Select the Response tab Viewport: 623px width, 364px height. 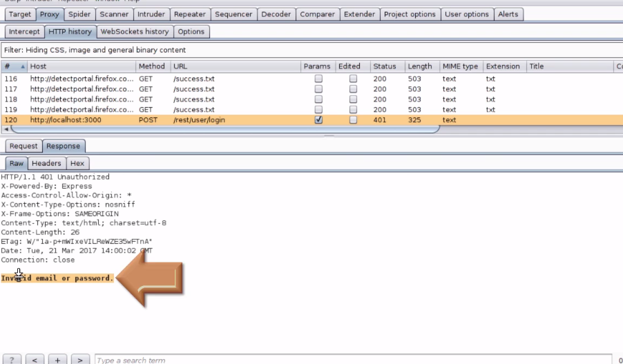pos(63,146)
